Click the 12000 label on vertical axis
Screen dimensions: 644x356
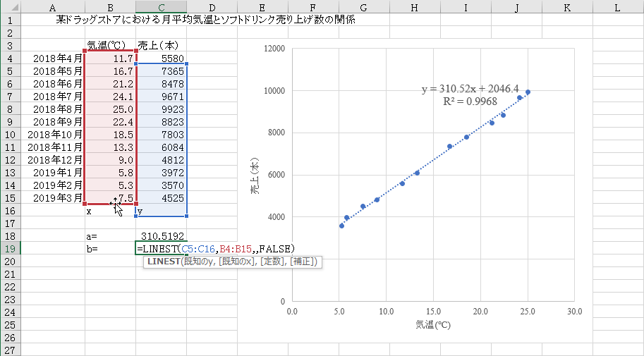coord(274,49)
